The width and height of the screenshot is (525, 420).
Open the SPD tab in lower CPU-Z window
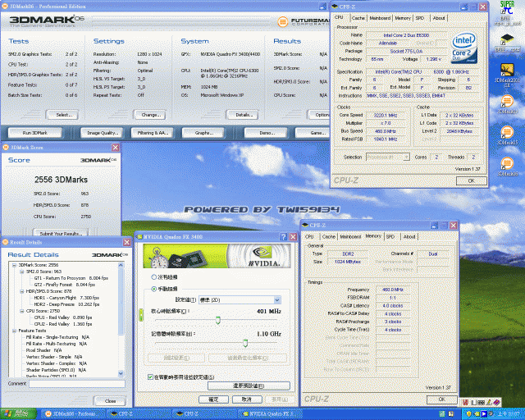pos(390,236)
